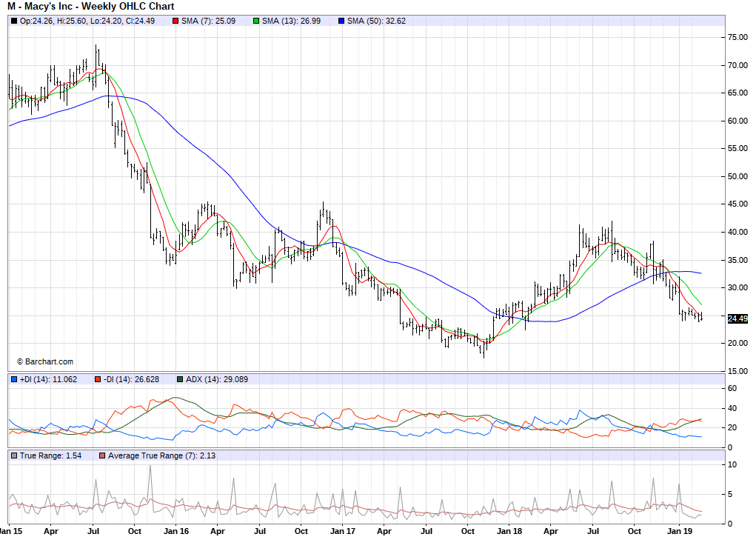
Task: Click the 40.00 price axis label
Action: 737,232
